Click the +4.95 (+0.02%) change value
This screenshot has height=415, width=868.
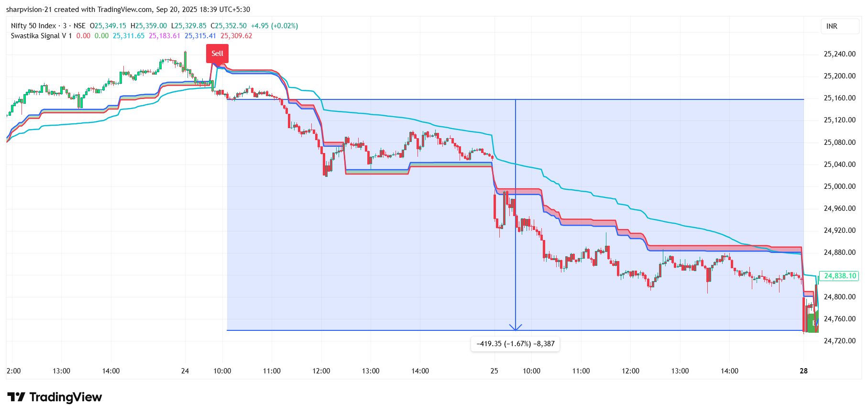coord(274,26)
